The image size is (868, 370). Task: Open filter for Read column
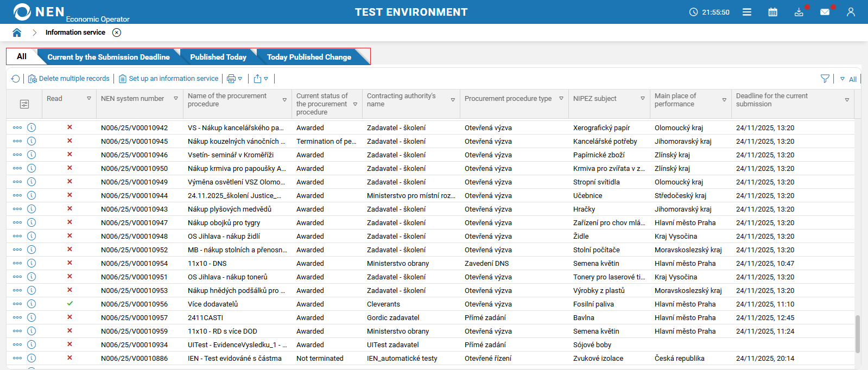pyautogui.click(x=89, y=99)
